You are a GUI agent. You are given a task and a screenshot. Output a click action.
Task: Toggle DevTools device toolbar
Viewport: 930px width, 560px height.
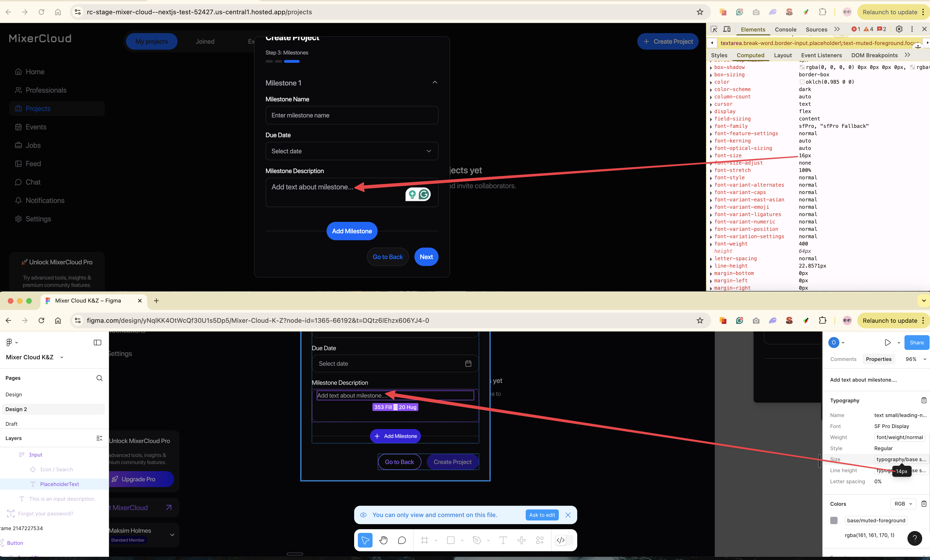(x=726, y=29)
